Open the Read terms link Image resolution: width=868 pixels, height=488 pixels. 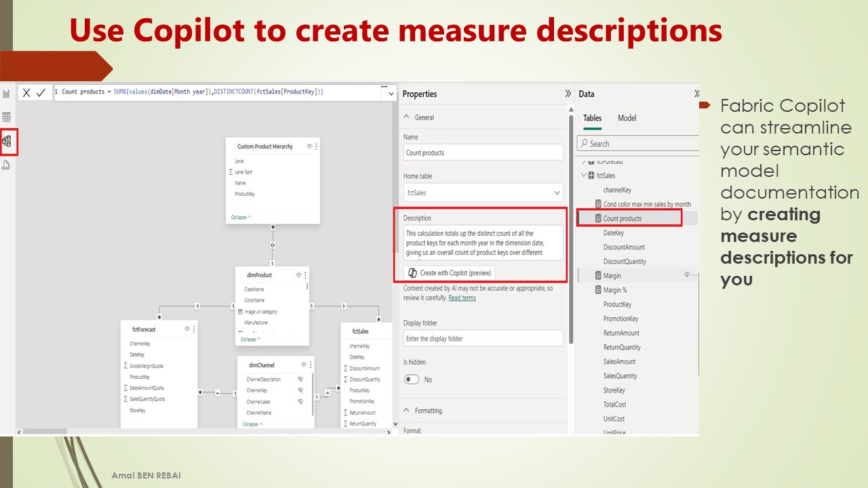[462, 298]
